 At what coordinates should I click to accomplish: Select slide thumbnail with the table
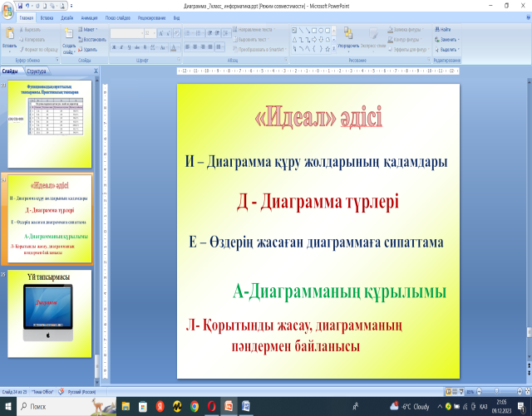click(50, 124)
